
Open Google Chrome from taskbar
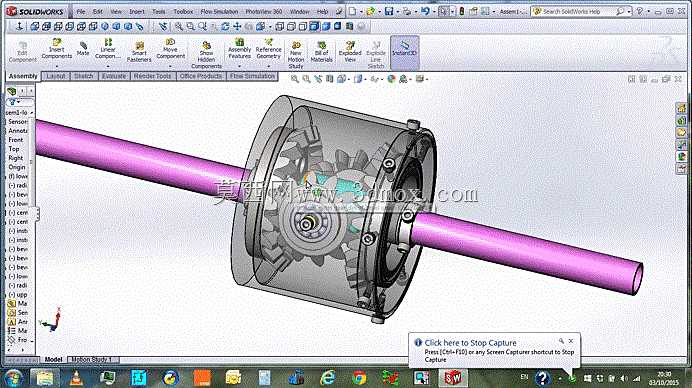(x=359, y=378)
